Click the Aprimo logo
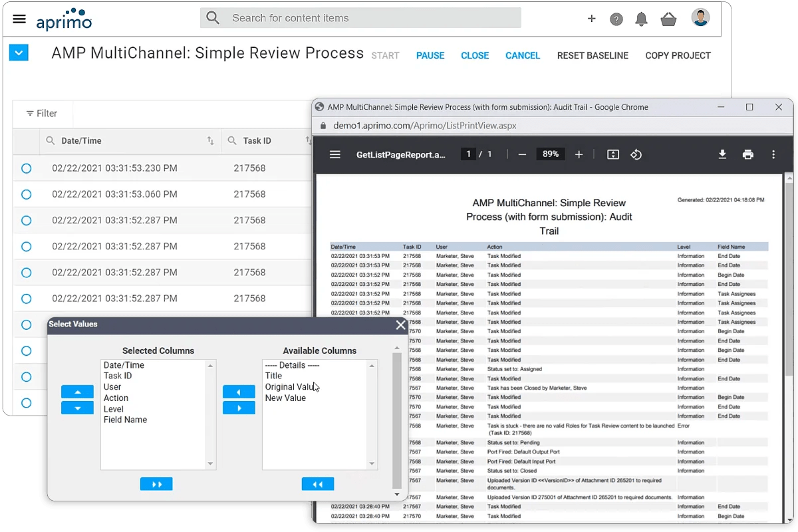Screen dimensions: 798x532 (65, 19)
